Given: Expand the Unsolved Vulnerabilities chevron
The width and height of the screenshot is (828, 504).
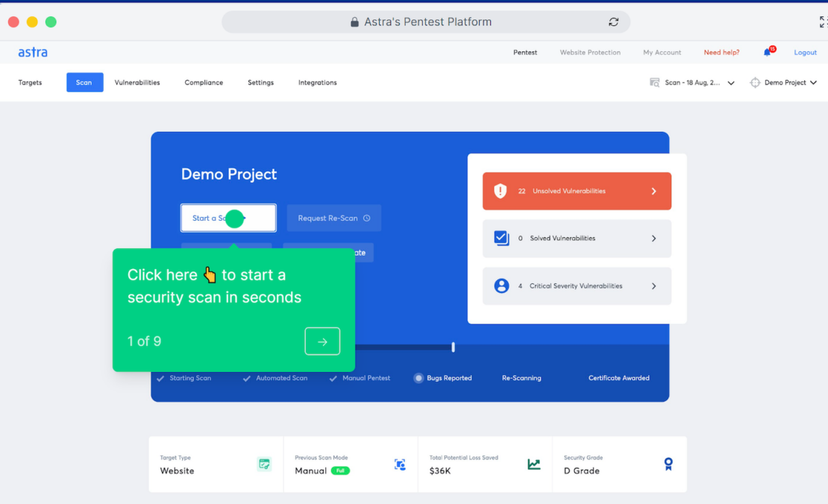Looking at the screenshot, I should [x=653, y=191].
